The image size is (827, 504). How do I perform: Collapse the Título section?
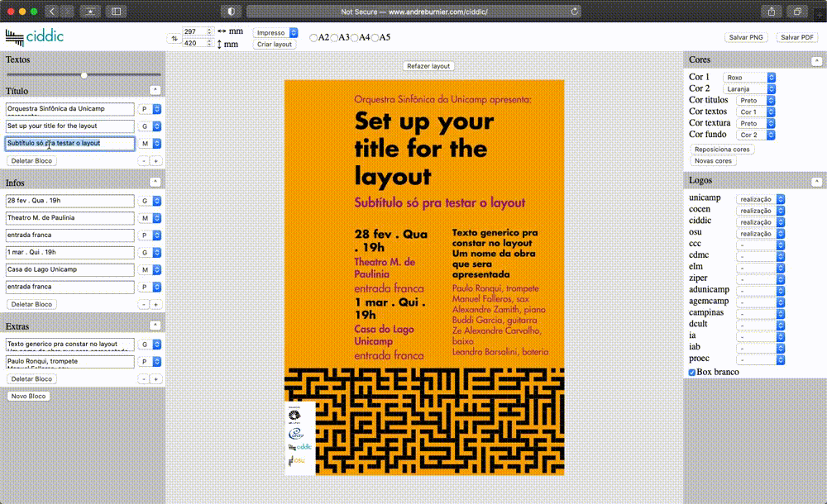point(155,90)
